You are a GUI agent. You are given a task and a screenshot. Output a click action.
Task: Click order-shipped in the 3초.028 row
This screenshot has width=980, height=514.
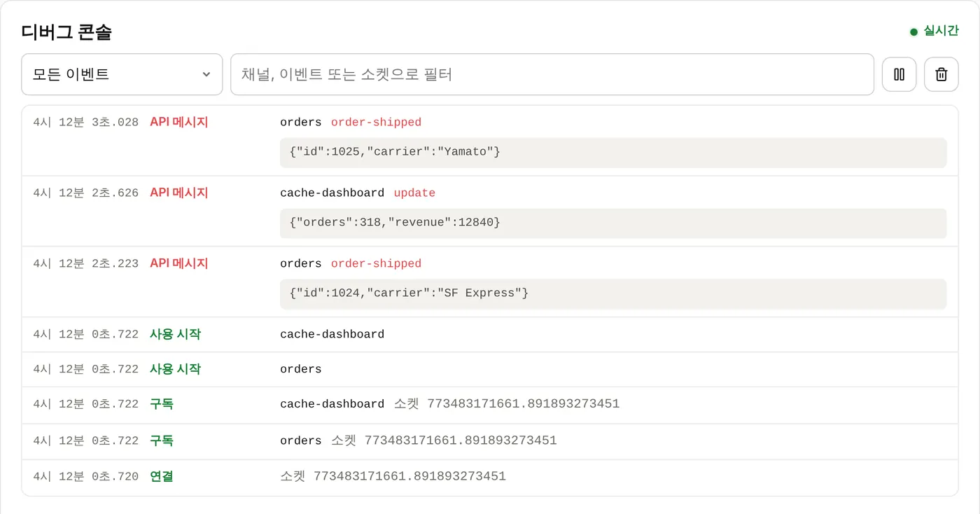tap(376, 123)
